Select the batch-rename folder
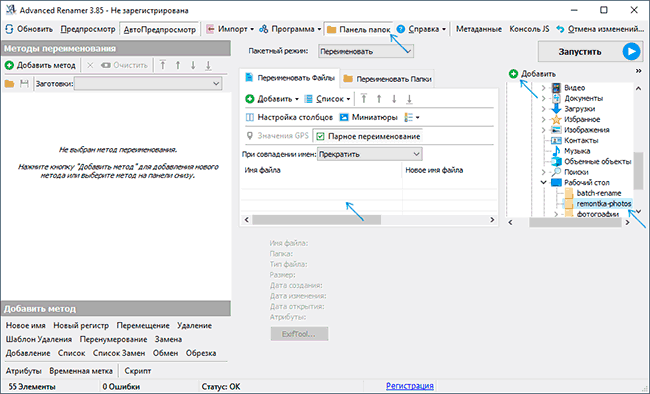 coord(599,193)
